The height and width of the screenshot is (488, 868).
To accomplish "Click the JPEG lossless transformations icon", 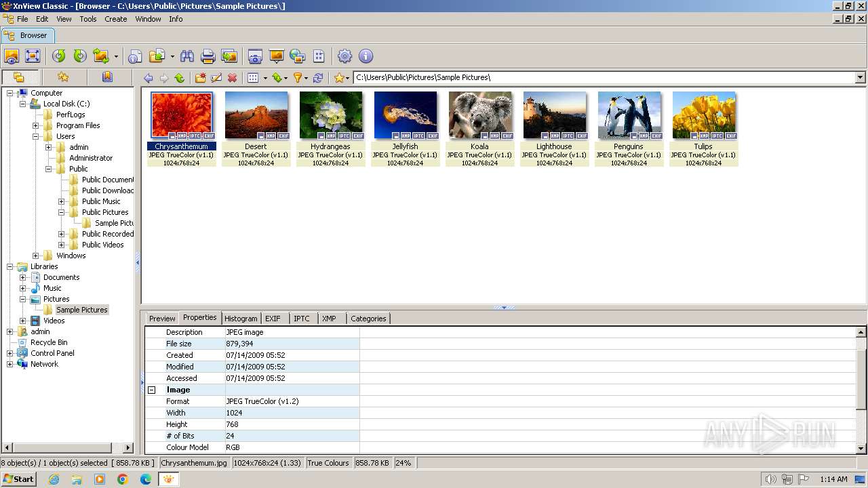I will tap(101, 56).
